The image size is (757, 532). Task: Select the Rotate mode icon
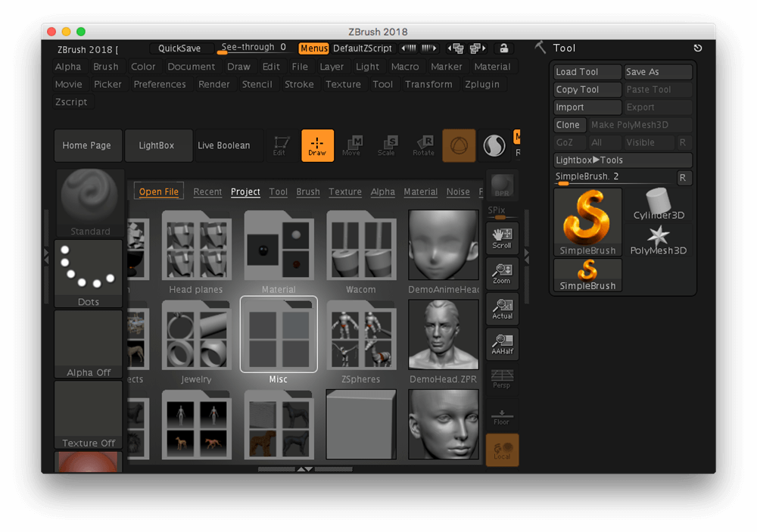tap(423, 145)
